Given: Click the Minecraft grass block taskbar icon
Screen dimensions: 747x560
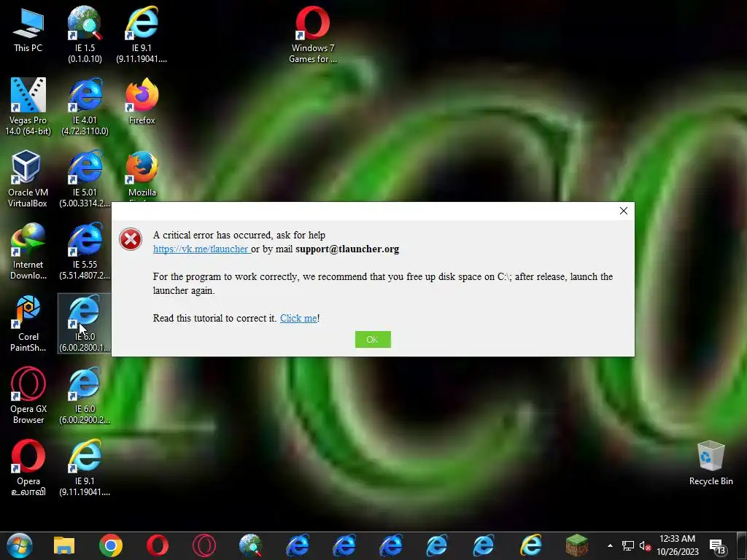Looking at the screenshot, I should pyautogui.click(x=577, y=545).
